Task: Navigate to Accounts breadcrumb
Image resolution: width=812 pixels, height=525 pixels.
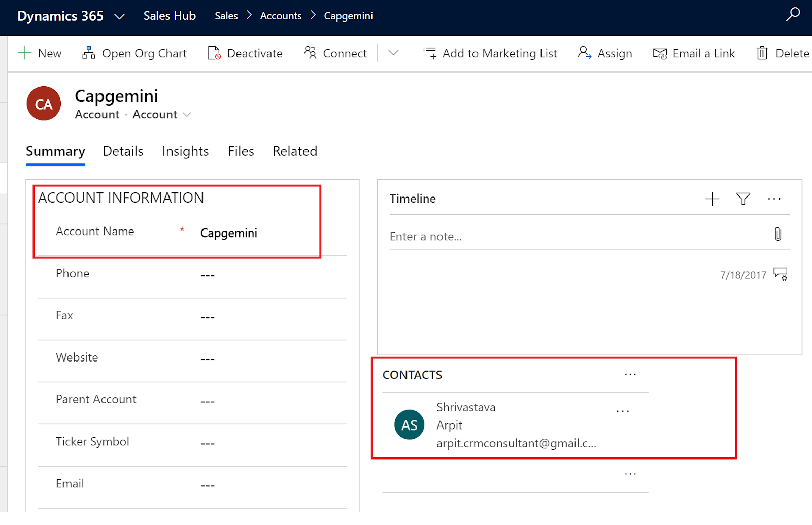Action: (281, 16)
